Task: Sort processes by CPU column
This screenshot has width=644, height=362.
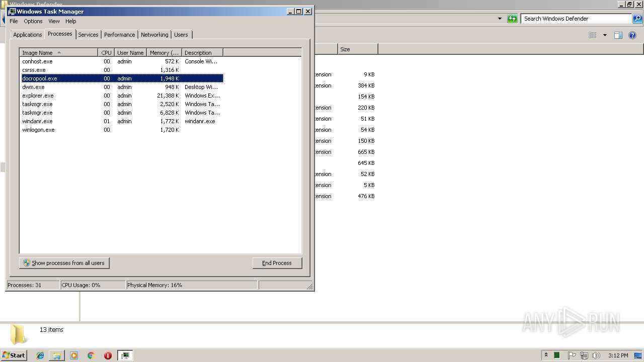Action: (106, 53)
